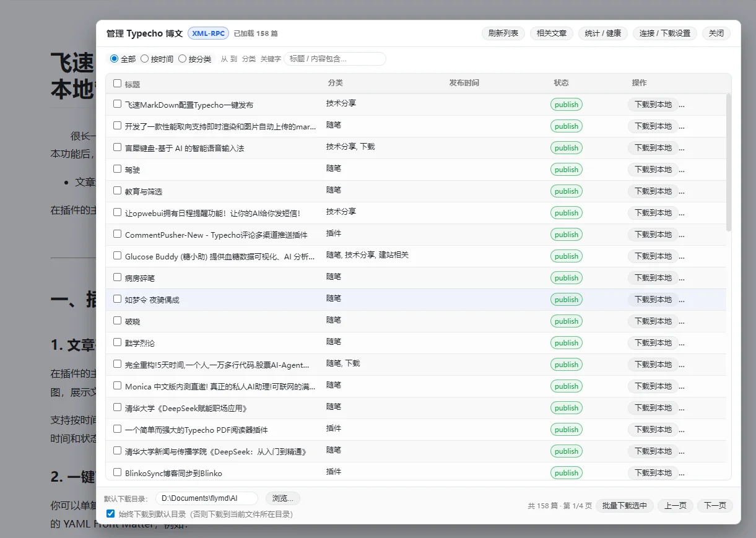The height and width of the screenshot is (538, 756).
Task: Choose the 全部 radio option
Action: [114, 59]
